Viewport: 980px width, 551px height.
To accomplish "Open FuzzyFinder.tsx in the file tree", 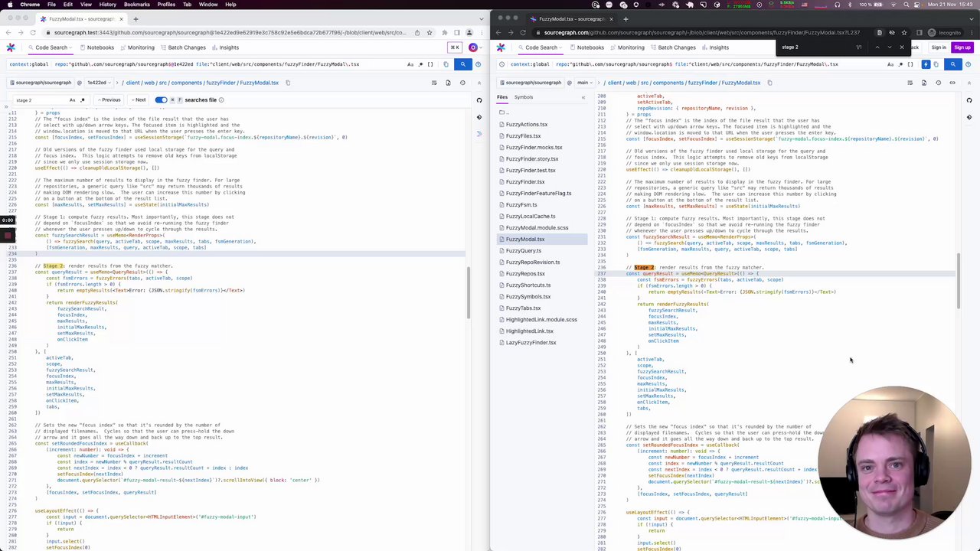I will (525, 182).
